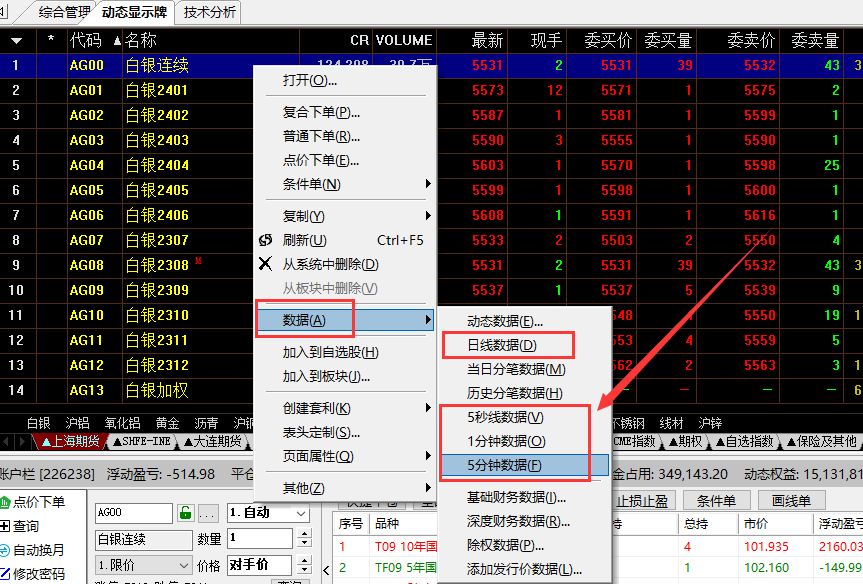The width and height of the screenshot is (863, 584).
Task: Expand the 条件单(N) submenu
Action: [345, 184]
